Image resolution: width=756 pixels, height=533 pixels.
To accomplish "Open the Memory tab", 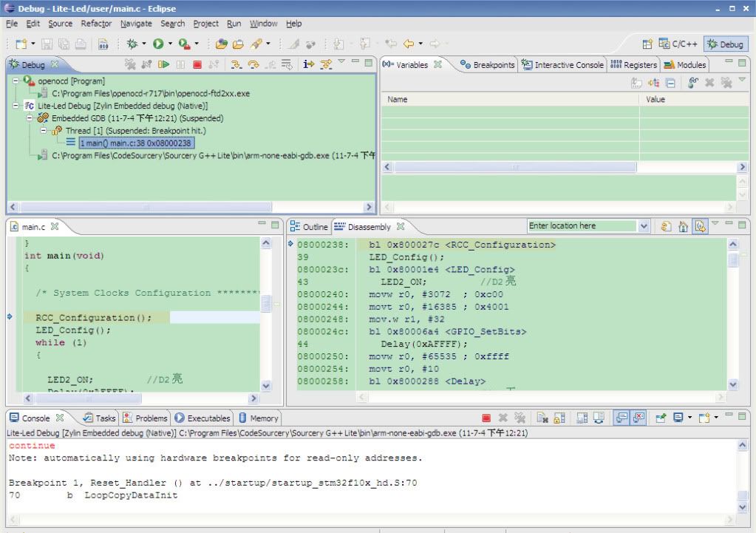I will tap(259, 418).
